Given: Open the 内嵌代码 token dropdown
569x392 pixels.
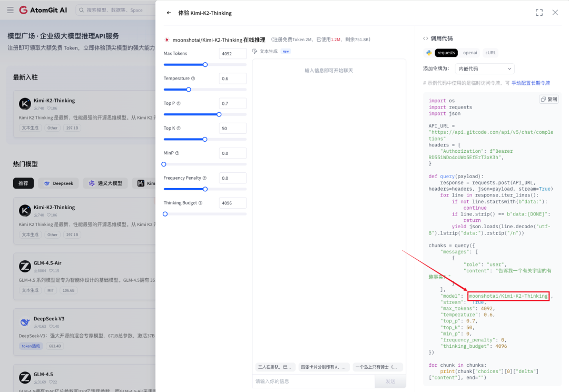Looking at the screenshot, I should pos(485,68).
